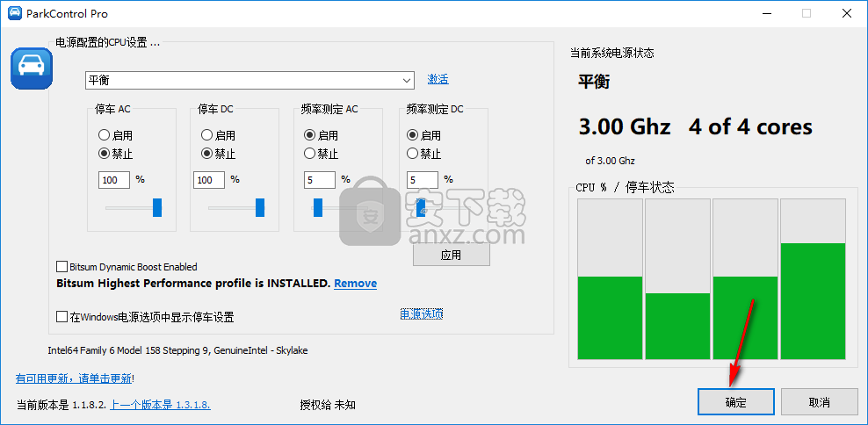Close the ParkControl Pro window

pos(846,14)
